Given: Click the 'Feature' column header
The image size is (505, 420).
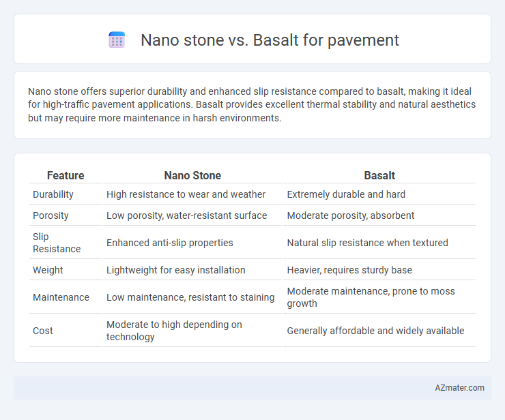Looking at the screenshot, I should pos(66,175).
